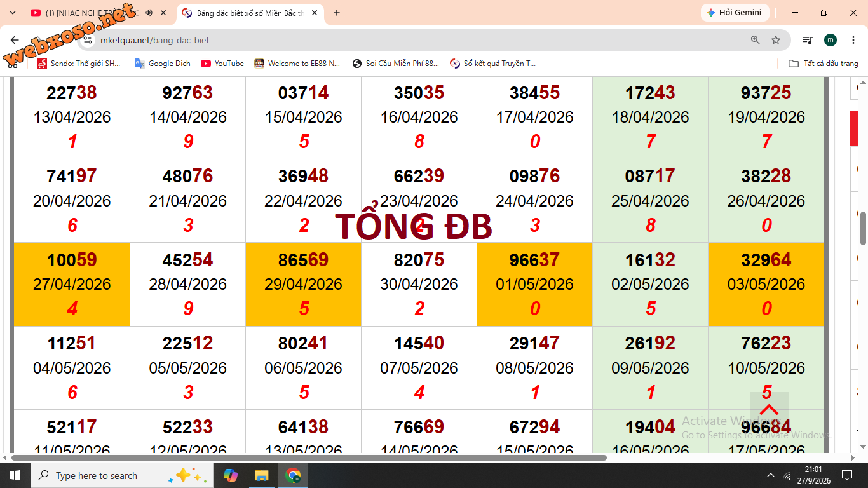868x488 pixels.
Task: Click the date 01/05/2026 cell
Action: pyautogui.click(x=534, y=284)
